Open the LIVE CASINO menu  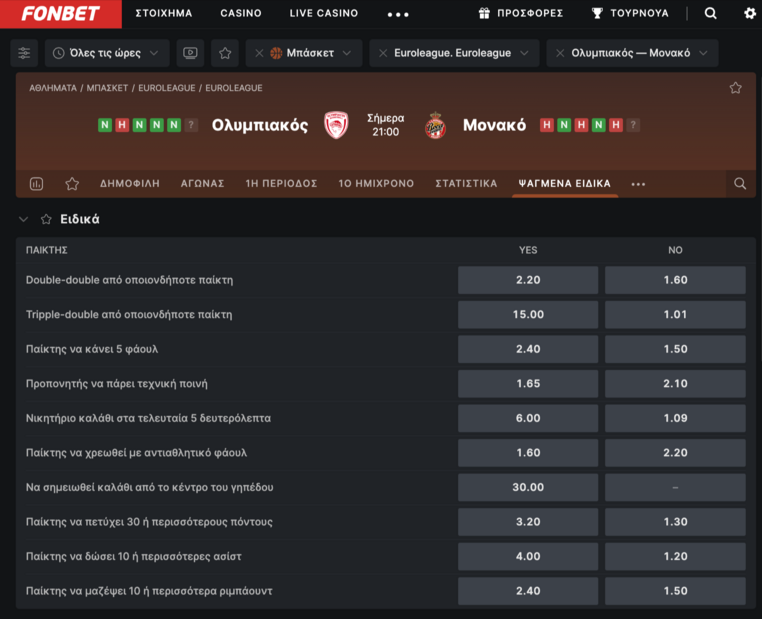324,13
